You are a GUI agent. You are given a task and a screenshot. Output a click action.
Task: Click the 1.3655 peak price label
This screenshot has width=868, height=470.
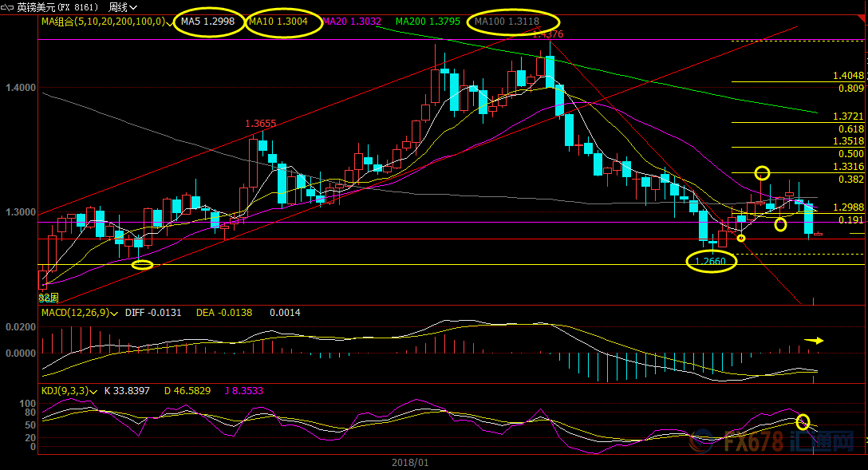(x=260, y=124)
